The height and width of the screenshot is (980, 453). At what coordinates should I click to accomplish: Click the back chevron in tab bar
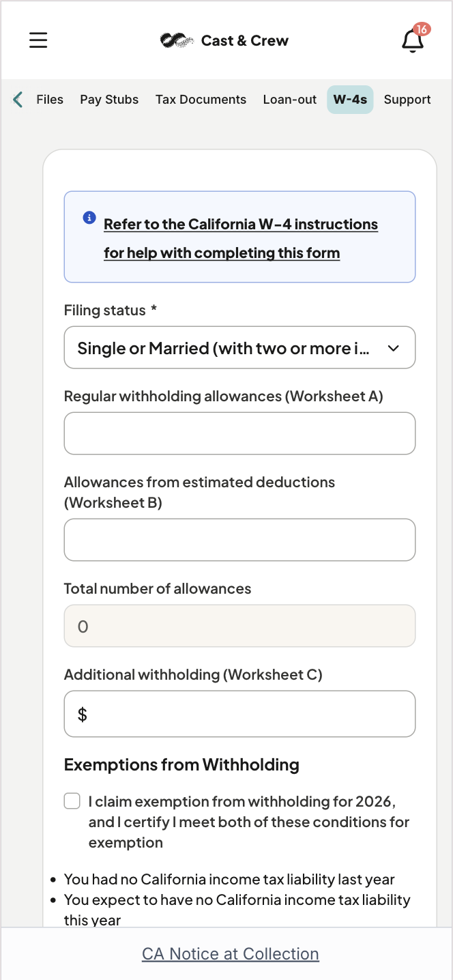18,100
